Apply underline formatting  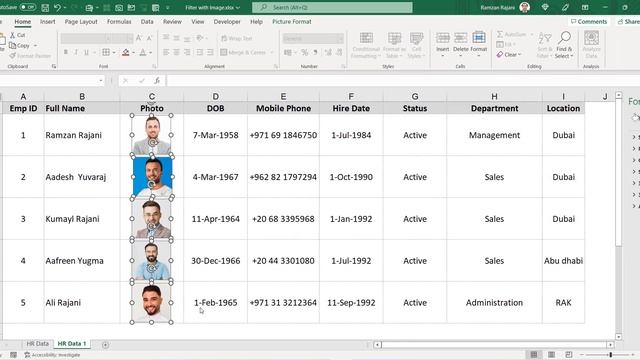pos(86,52)
